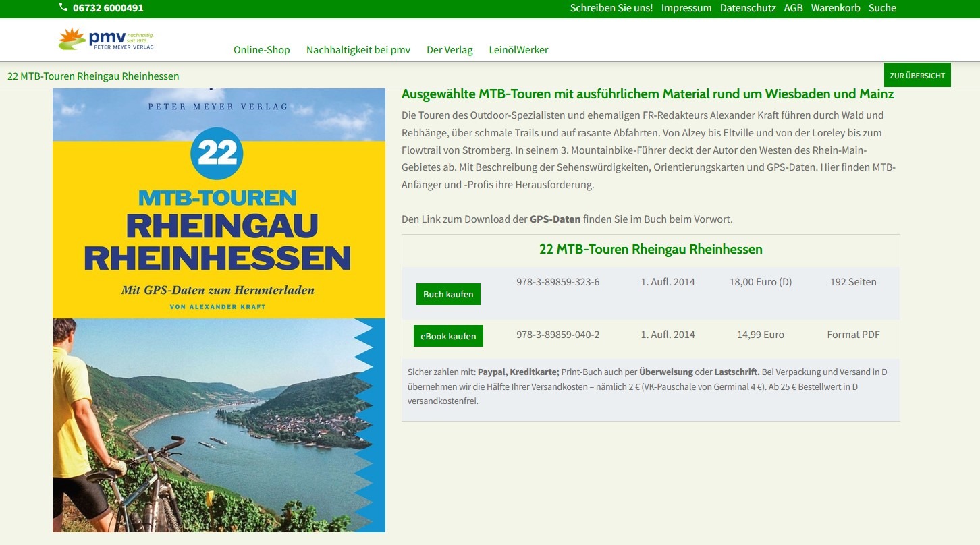980x545 pixels.
Task: Click the phone icon in the top bar
Action: pos(63,7)
